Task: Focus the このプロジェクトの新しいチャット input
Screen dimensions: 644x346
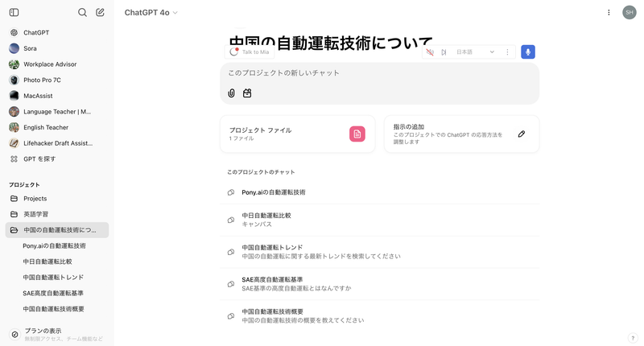Action: click(x=379, y=73)
